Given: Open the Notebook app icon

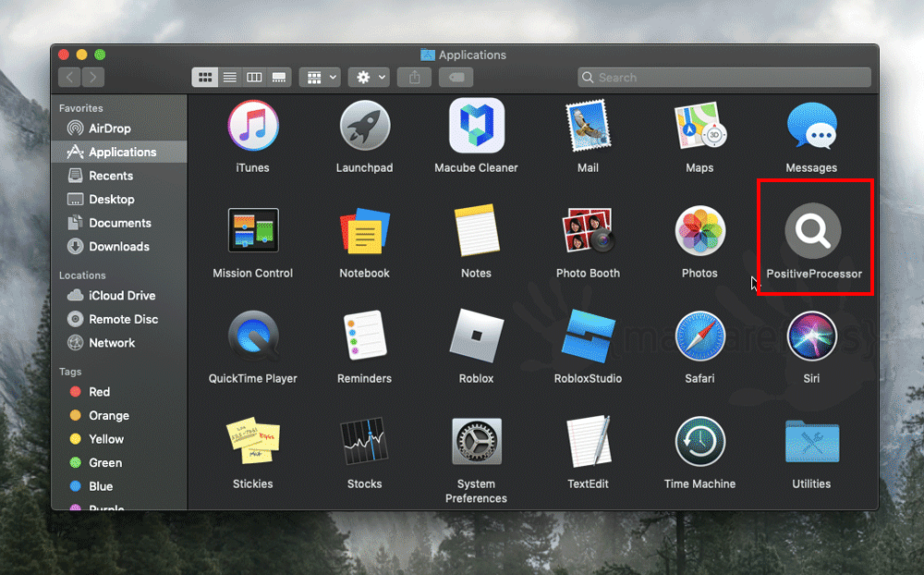Looking at the screenshot, I should pyautogui.click(x=365, y=230).
